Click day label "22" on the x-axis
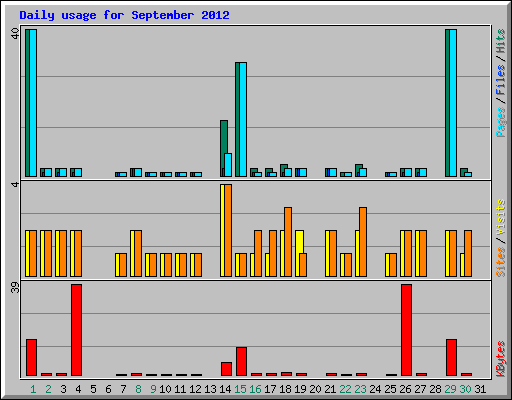This screenshot has height=400, width=512. click(345, 389)
